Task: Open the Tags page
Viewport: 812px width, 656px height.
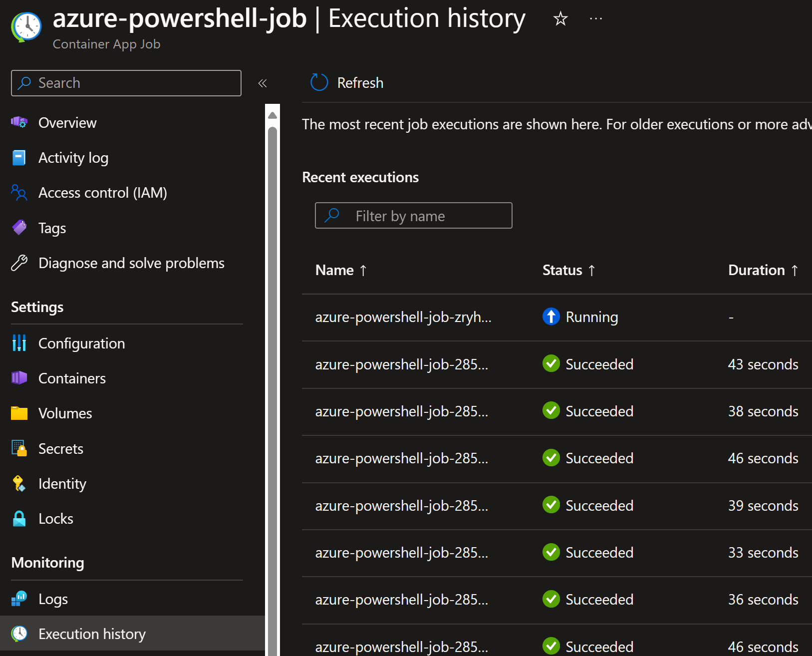Action: click(52, 228)
